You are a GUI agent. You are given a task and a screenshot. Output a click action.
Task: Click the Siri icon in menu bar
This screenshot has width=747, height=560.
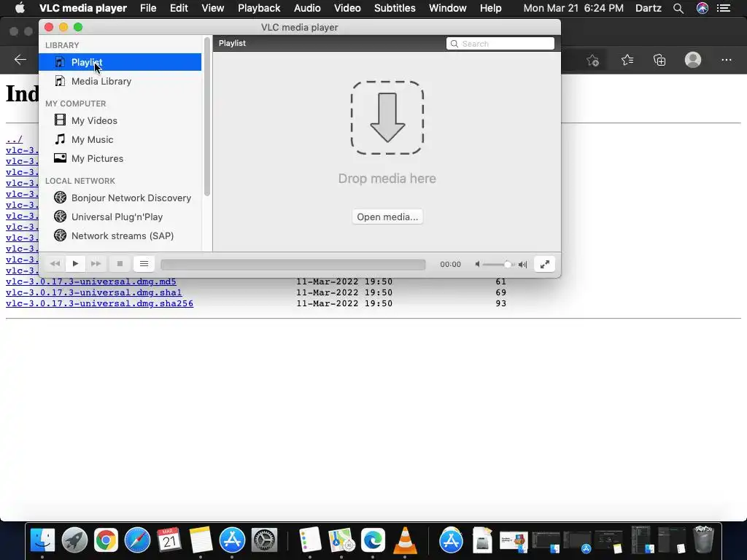click(x=703, y=8)
